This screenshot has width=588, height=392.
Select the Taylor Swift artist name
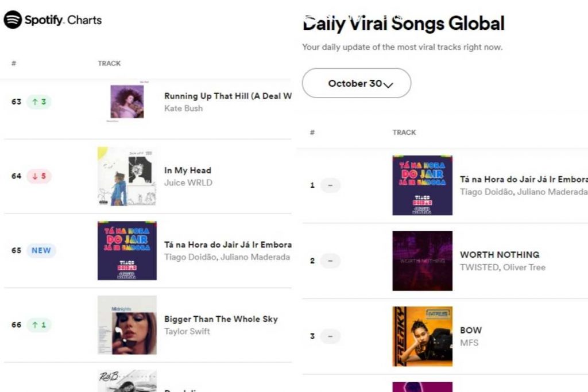[x=187, y=331]
